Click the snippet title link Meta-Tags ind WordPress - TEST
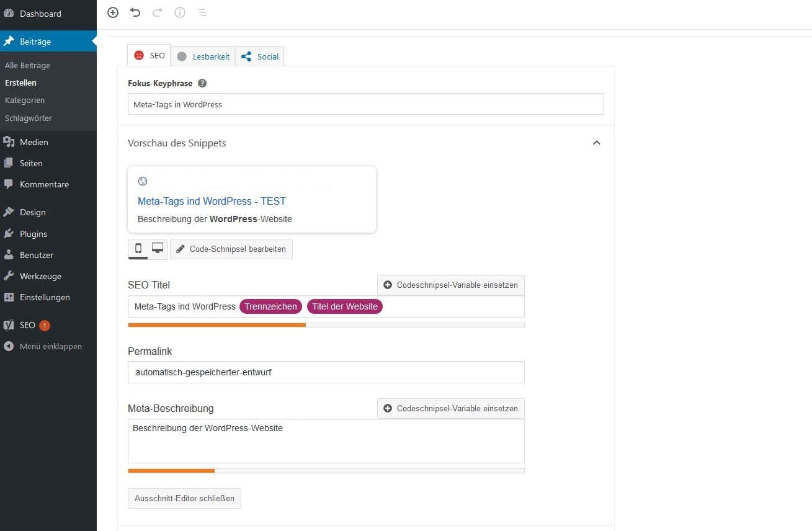This screenshot has width=812, height=531. (x=212, y=201)
